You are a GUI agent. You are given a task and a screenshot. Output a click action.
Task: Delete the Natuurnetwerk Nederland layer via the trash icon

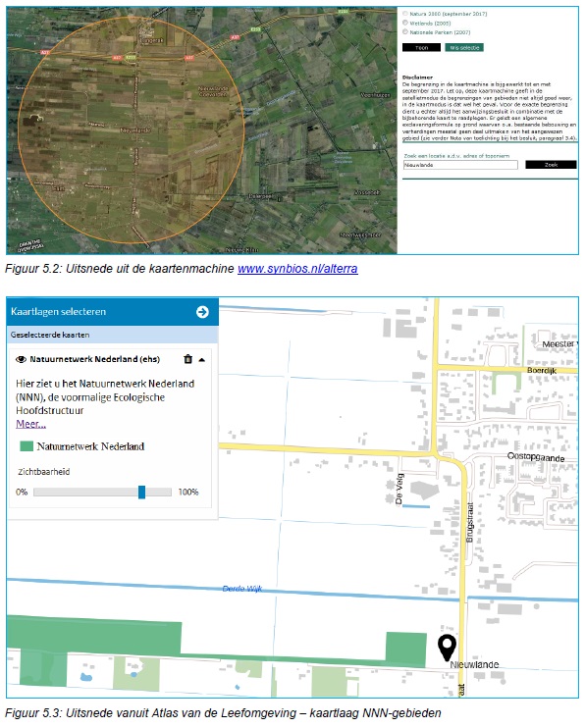(x=187, y=359)
